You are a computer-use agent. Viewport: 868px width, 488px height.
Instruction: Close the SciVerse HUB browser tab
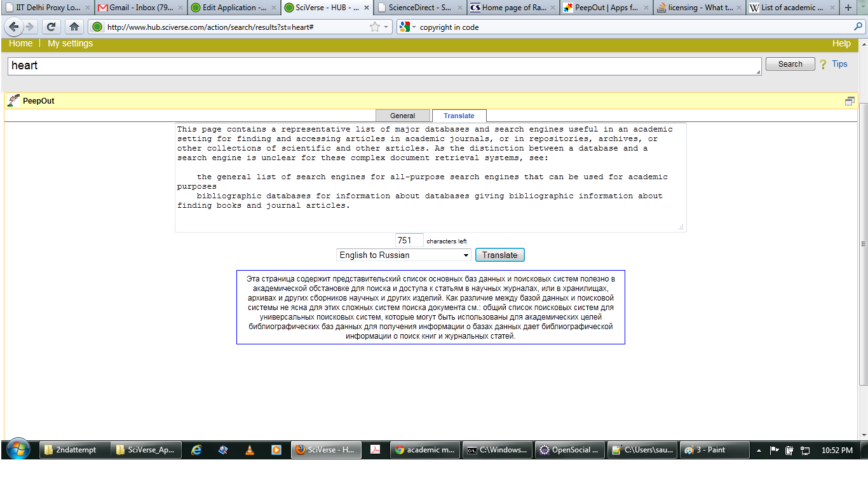click(x=367, y=8)
